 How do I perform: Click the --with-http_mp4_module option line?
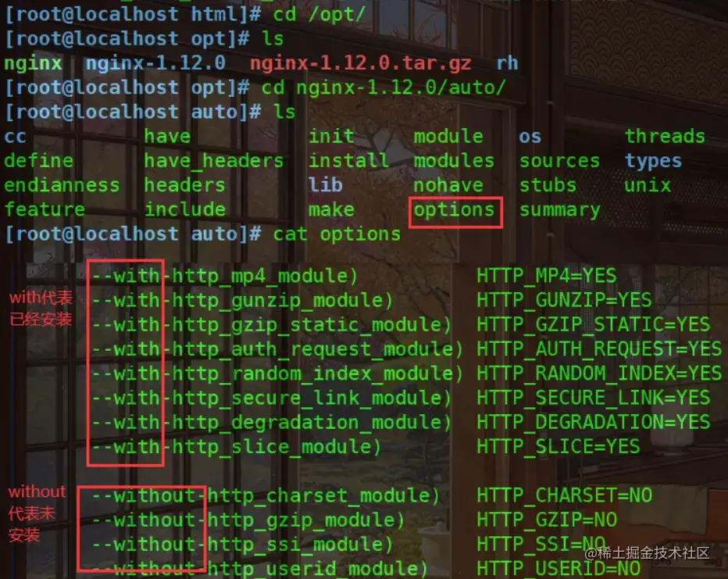[225, 277]
